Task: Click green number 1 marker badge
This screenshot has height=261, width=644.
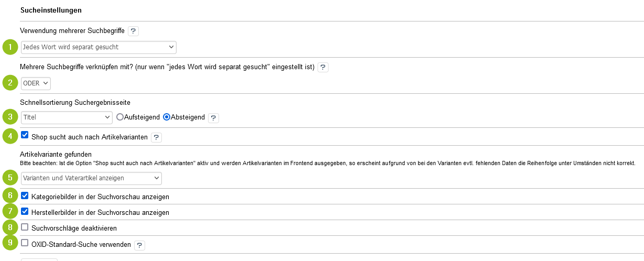Action: pyautogui.click(x=10, y=47)
